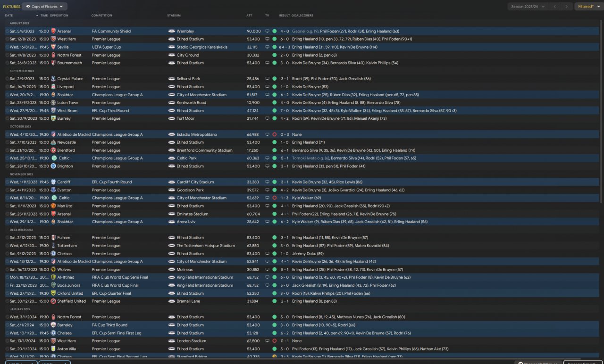Click the Wolves club badge
Image resolution: width=604 pixels, height=364 pixels.
point(54,269)
